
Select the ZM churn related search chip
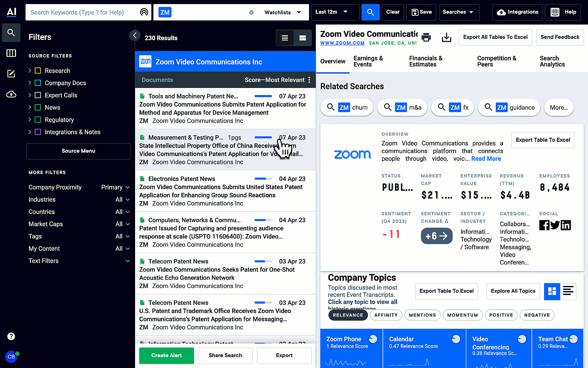click(346, 108)
